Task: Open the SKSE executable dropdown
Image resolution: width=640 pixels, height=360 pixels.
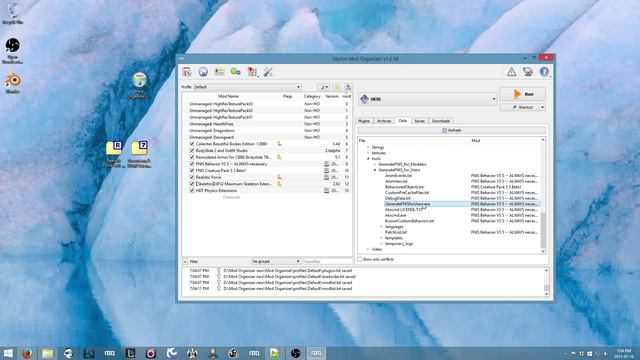Action: pos(428,99)
